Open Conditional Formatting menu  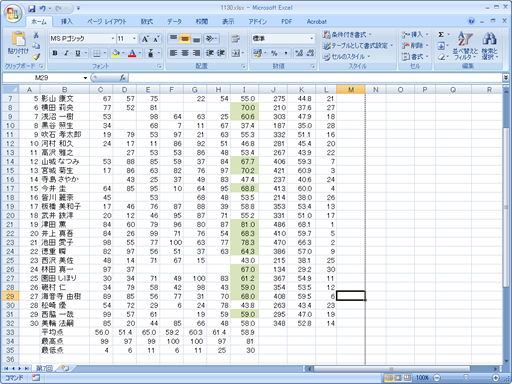click(x=347, y=35)
